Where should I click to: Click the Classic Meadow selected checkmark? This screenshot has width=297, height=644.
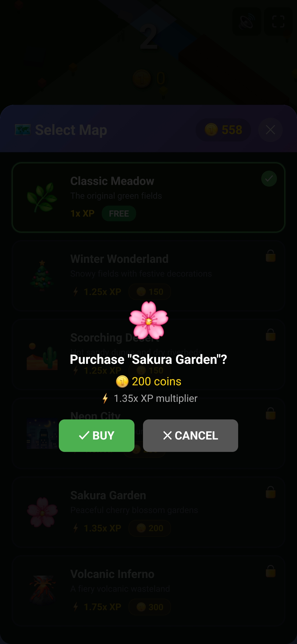pyautogui.click(x=269, y=179)
